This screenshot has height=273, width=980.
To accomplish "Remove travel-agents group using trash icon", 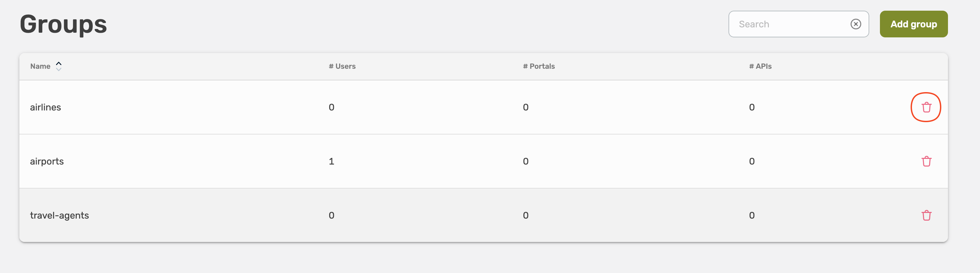I will point(926,216).
